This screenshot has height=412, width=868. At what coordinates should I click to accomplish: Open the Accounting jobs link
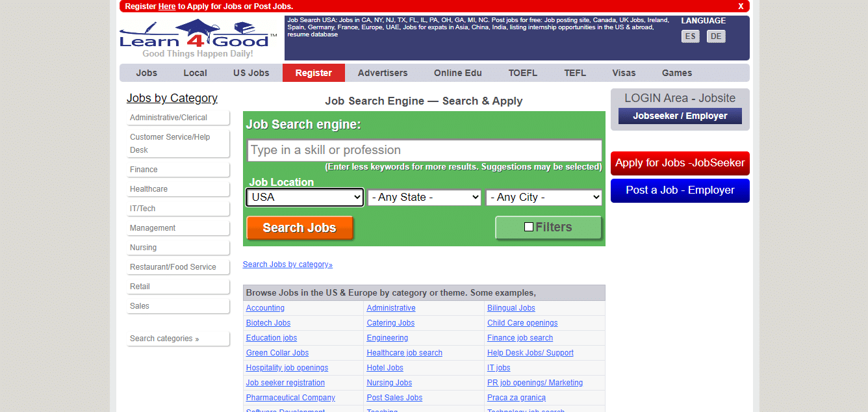tap(265, 308)
